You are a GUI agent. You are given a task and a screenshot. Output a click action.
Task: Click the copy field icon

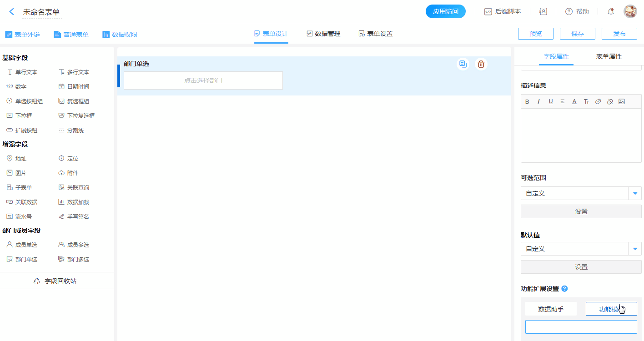coord(463,64)
